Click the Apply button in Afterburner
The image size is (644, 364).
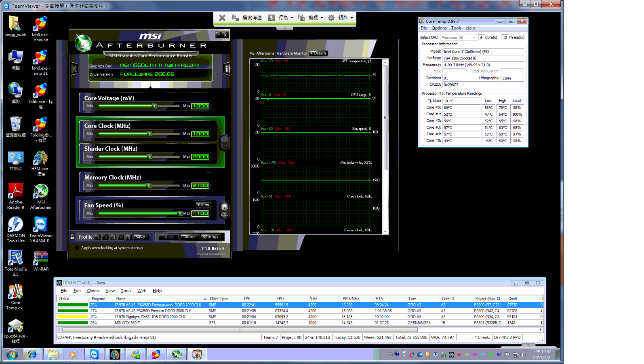169,237
